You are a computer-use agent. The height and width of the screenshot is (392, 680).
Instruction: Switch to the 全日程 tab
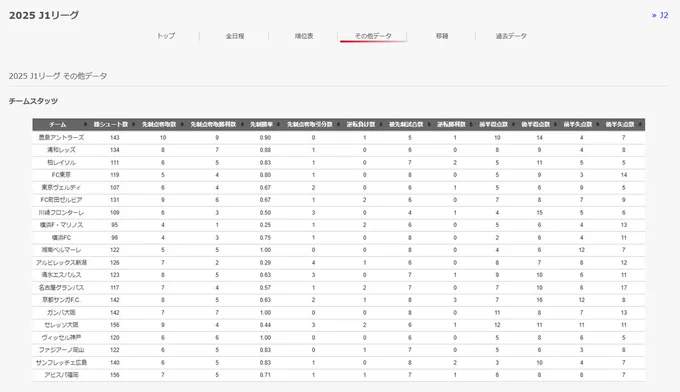[235, 36]
